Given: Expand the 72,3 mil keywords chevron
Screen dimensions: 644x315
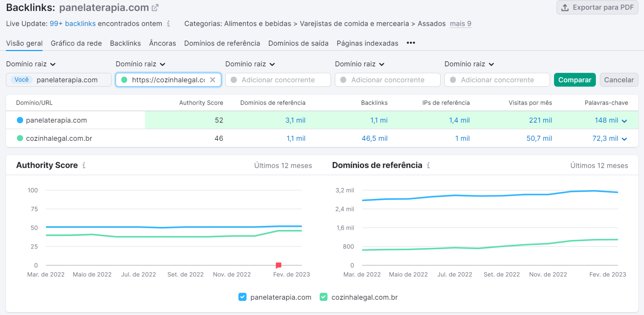Looking at the screenshot, I should pos(624,139).
